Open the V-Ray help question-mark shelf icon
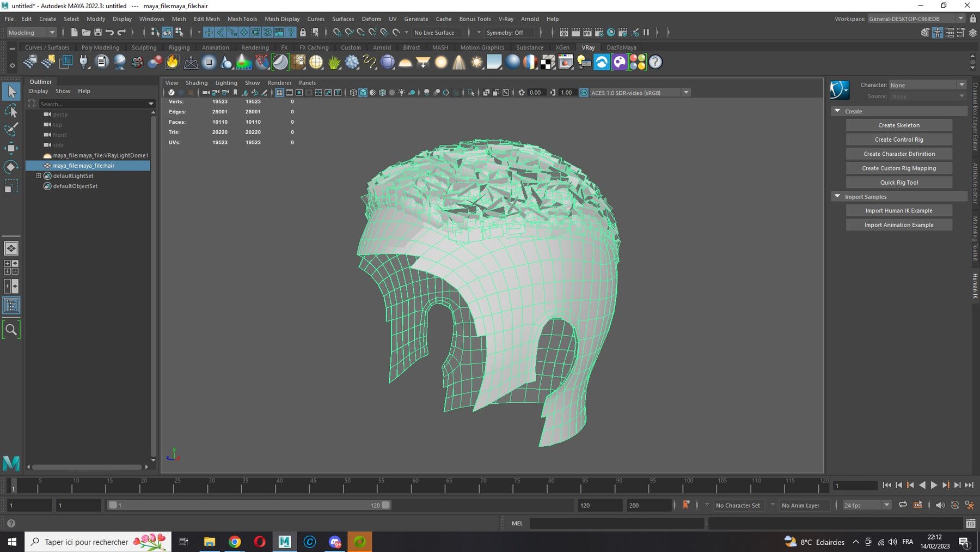 coord(656,62)
